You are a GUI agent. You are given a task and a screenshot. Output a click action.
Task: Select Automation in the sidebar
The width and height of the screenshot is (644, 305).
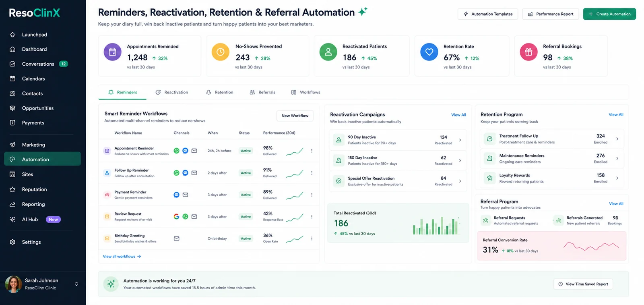42,159
